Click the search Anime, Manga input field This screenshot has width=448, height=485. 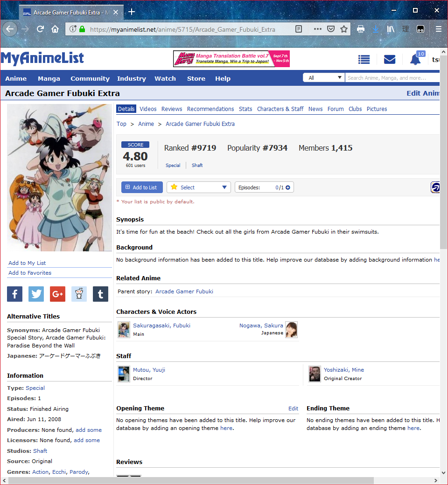(392, 77)
